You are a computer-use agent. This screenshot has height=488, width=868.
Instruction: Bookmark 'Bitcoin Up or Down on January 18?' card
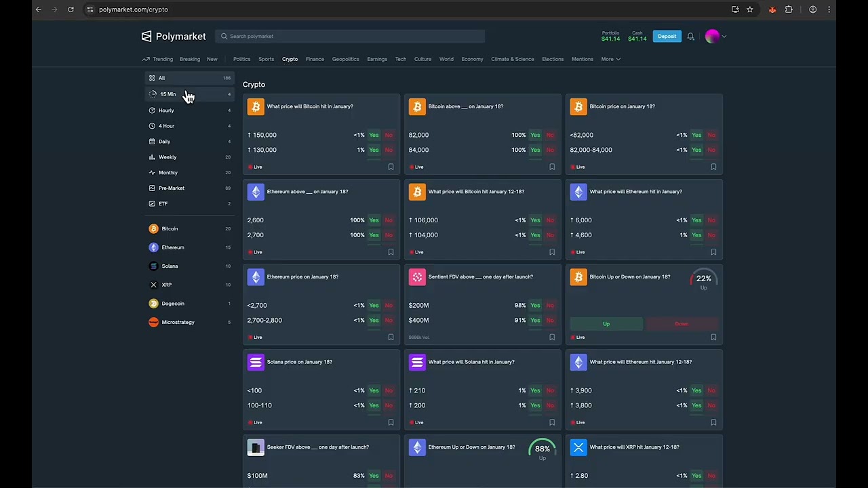(713, 337)
